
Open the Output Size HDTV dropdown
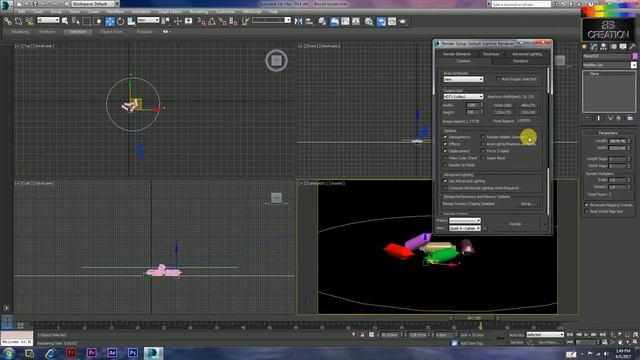click(x=463, y=97)
